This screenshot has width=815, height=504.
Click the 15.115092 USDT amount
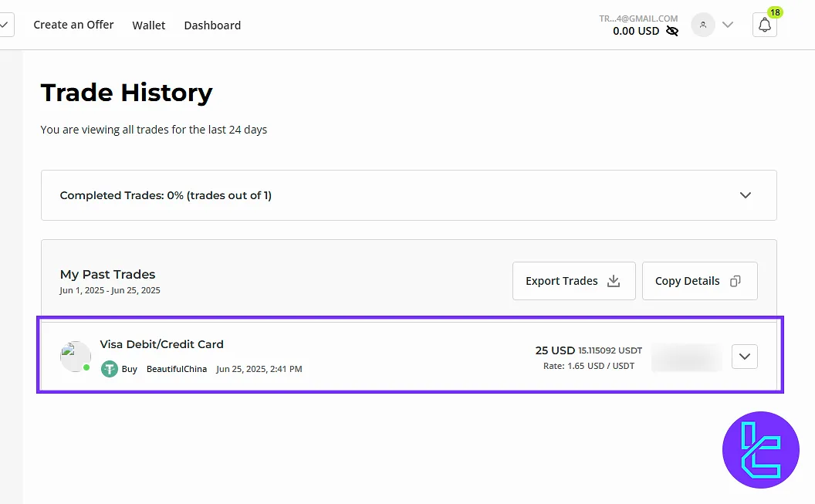(x=610, y=350)
